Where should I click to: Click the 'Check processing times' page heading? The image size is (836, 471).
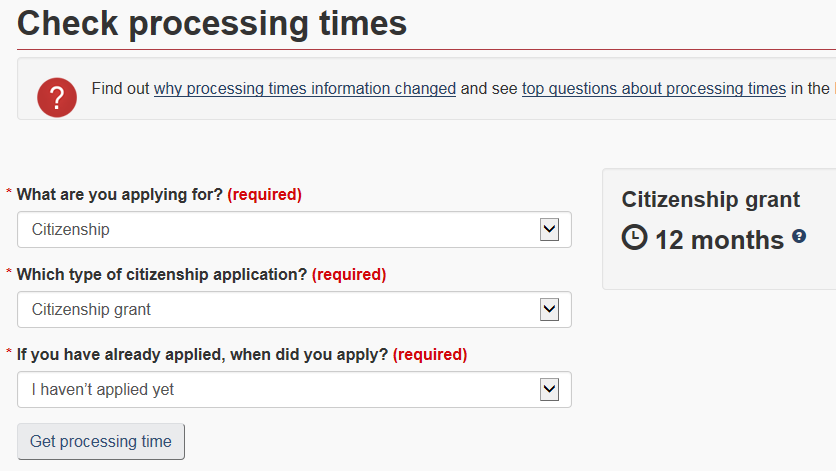pos(212,22)
